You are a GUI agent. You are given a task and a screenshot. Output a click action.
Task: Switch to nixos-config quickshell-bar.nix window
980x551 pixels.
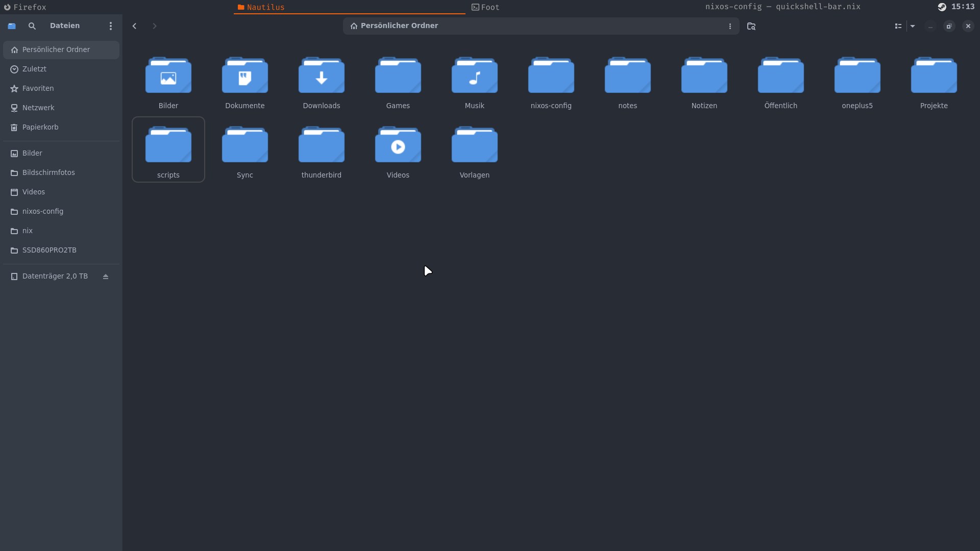(782, 7)
